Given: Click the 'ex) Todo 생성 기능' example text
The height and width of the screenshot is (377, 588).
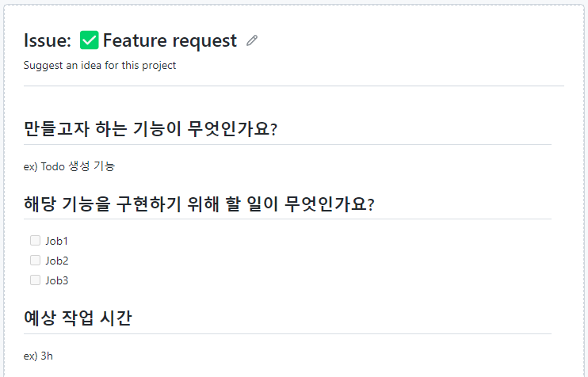Looking at the screenshot, I should tap(70, 166).
